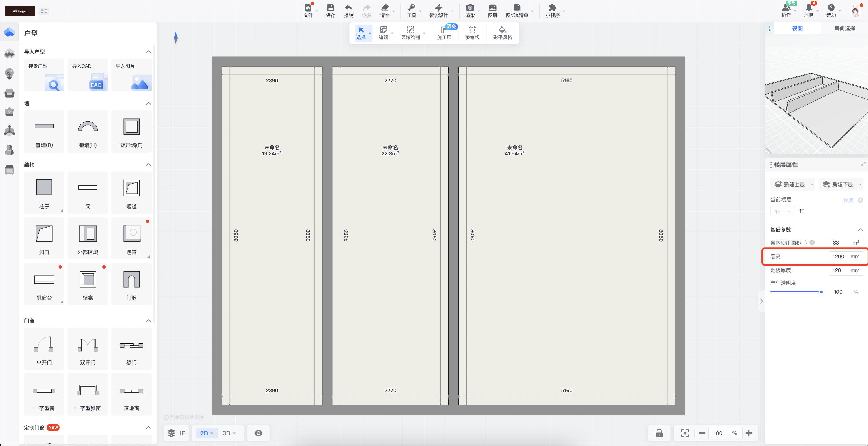The height and width of the screenshot is (446, 868).
Task: Select the 矩形墙(F) rectangular wall tool
Action: (132, 132)
